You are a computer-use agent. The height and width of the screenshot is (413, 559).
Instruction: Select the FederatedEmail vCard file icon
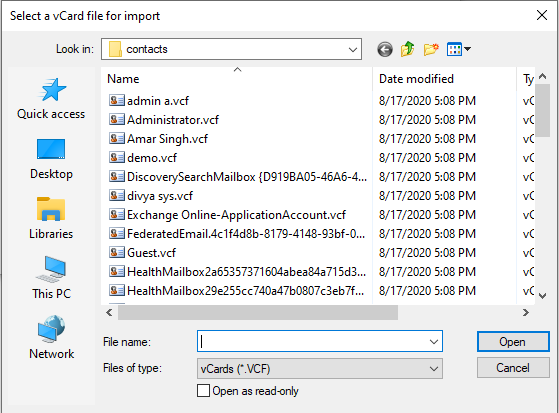point(117,233)
